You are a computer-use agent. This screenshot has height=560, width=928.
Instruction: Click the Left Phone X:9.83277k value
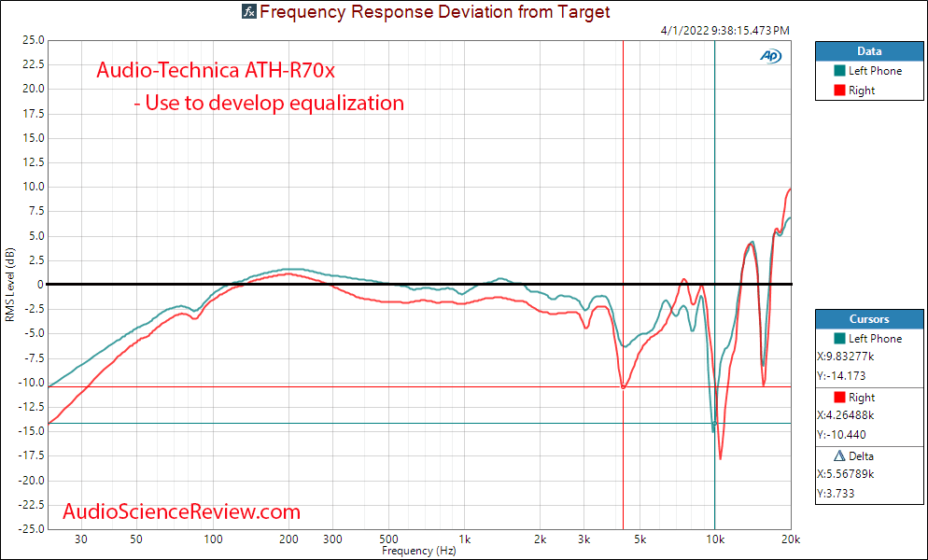coord(845,357)
